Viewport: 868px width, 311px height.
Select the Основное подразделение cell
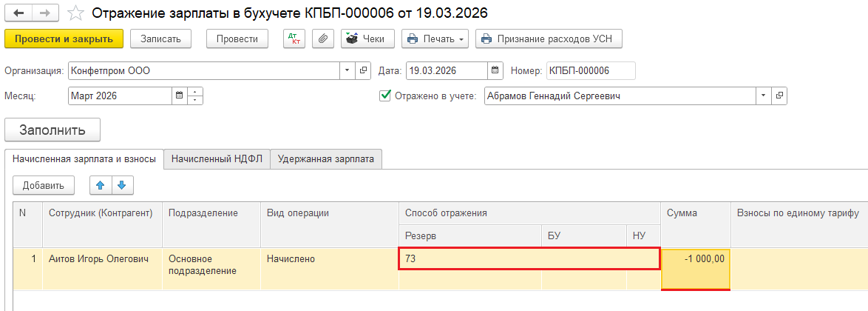click(211, 268)
